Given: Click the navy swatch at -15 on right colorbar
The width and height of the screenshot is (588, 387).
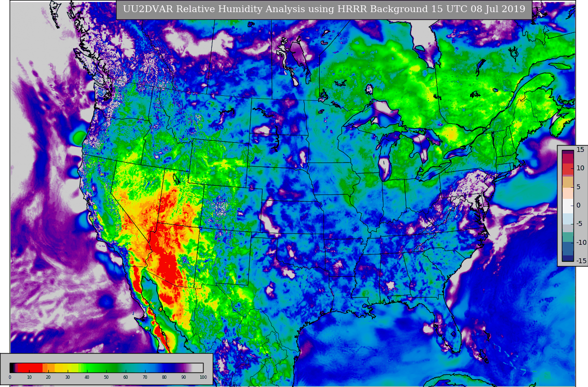Looking at the screenshot, I should click(x=568, y=258).
